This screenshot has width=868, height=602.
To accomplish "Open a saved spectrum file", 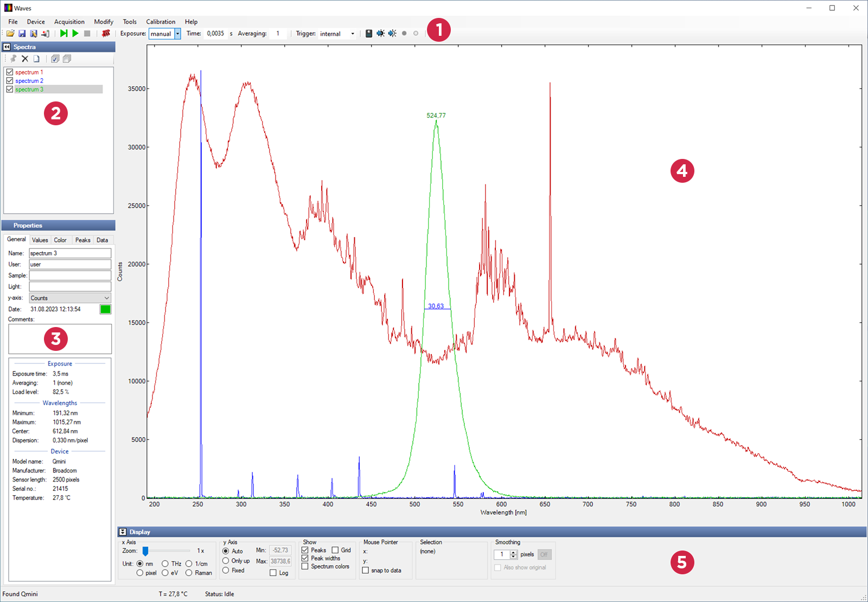I will tap(11, 34).
